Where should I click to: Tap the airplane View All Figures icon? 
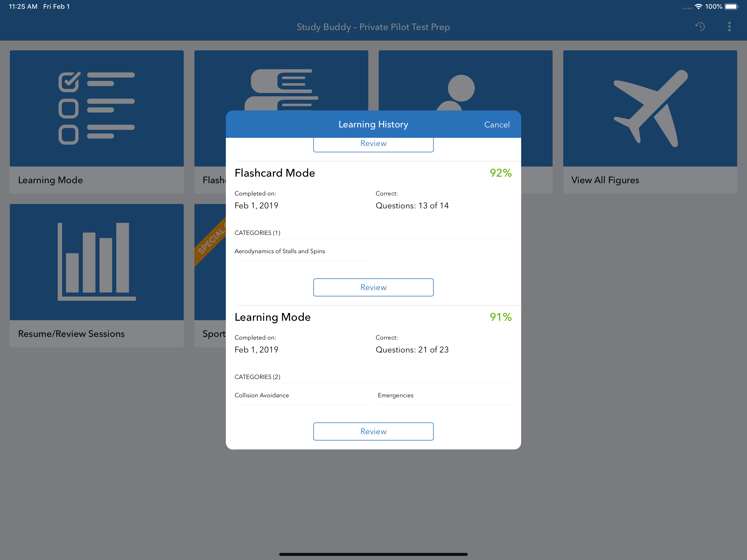pyautogui.click(x=650, y=108)
